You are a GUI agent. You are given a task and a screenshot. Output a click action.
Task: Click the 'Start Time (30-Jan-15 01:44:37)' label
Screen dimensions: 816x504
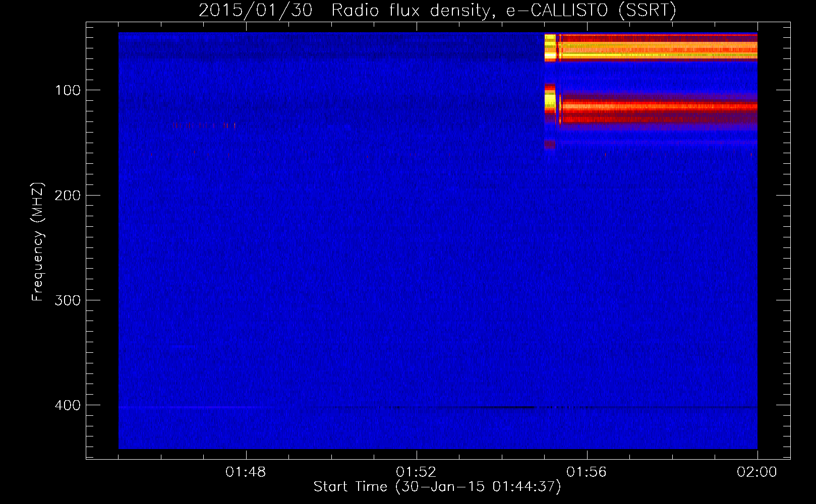pyautogui.click(x=437, y=487)
